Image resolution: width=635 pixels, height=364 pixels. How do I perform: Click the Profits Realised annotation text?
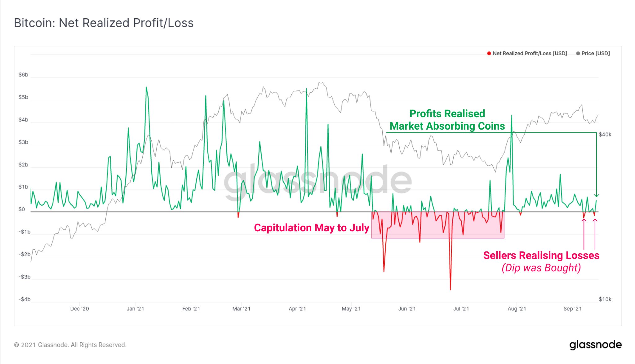coord(447,113)
